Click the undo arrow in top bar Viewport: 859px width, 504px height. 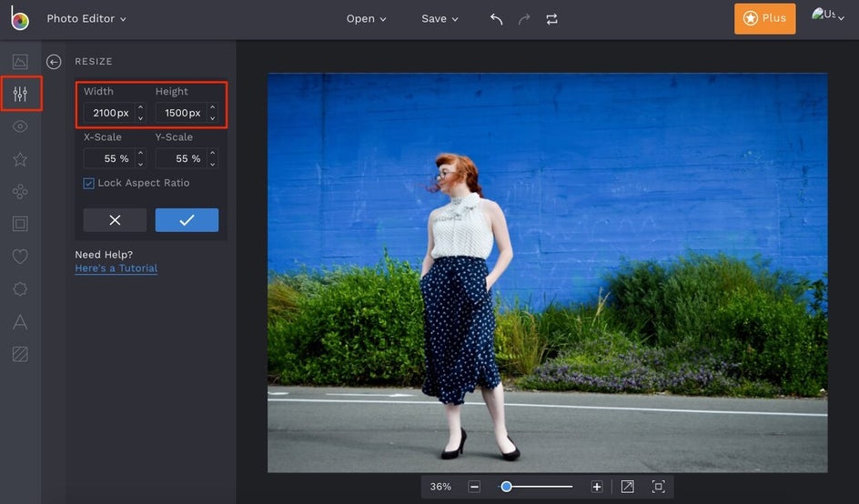click(496, 19)
